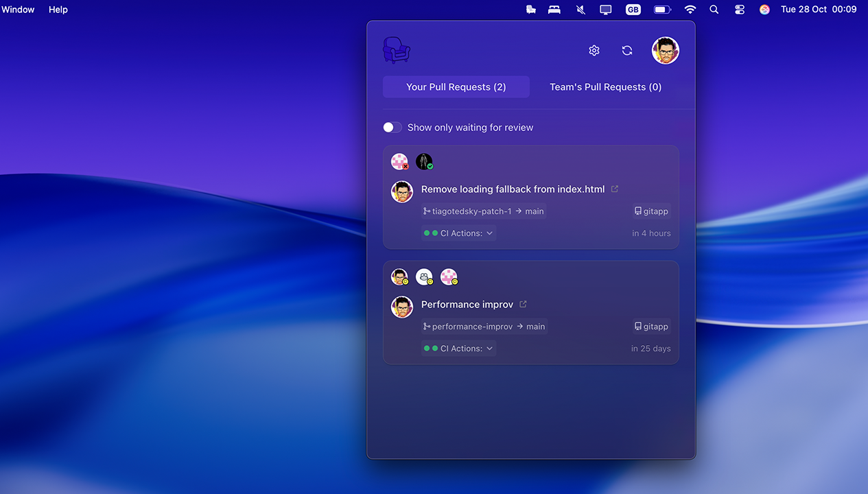Image resolution: width=868 pixels, height=494 pixels.
Task: Click the external link icon beside Performance improv
Action: (x=524, y=305)
